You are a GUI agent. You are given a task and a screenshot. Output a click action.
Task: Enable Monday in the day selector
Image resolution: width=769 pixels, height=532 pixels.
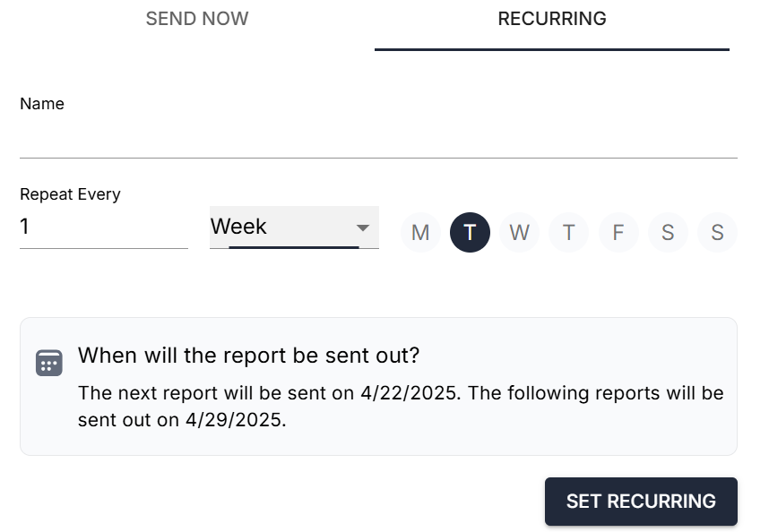[x=420, y=233]
